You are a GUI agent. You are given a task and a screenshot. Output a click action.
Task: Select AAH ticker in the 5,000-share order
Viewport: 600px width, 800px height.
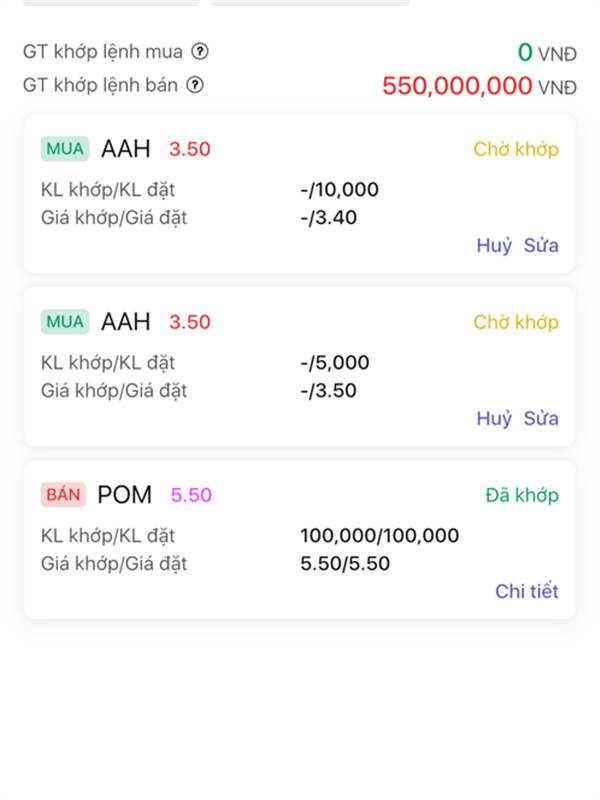tap(126, 322)
